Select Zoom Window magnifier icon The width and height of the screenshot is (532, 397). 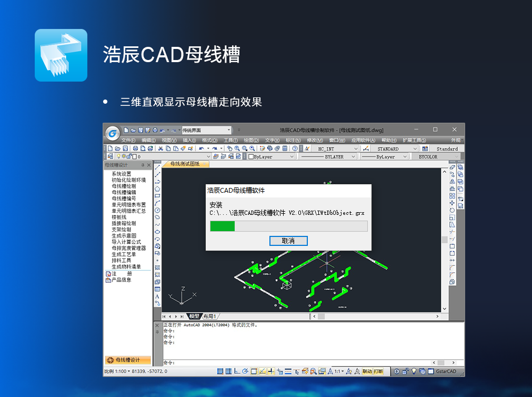click(x=244, y=148)
